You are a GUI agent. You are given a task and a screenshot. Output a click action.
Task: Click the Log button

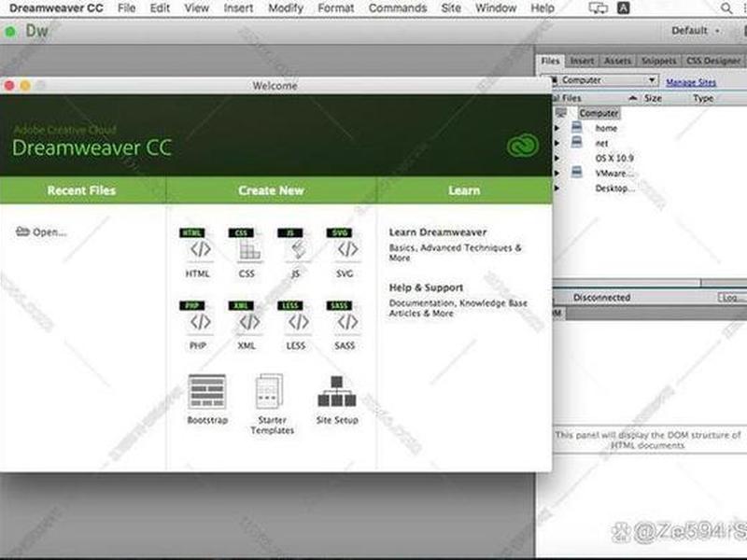coord(732,298)
